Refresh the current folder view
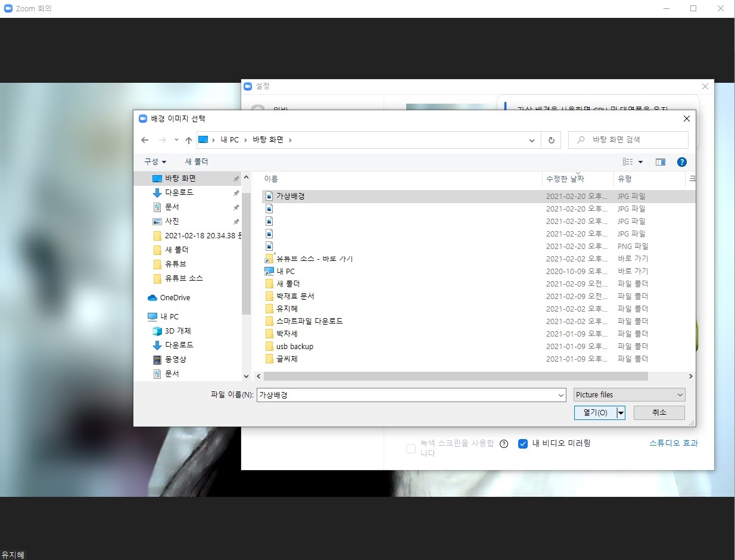This screenshot has width=735, height=560. tap(551, 140)
